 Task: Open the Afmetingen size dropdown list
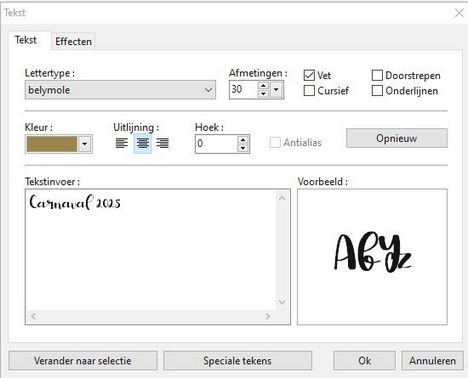pyautogui.click(x=276, y=90)
